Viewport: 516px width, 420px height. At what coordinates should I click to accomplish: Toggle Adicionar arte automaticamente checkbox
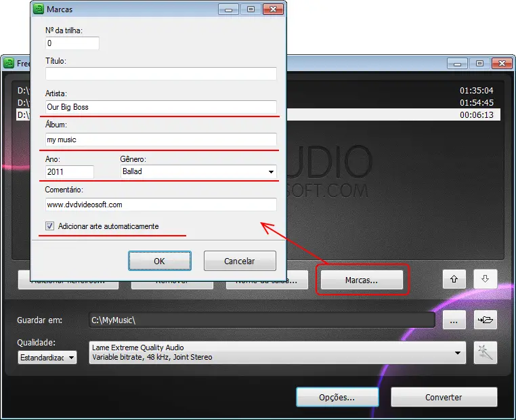(49, 226)
